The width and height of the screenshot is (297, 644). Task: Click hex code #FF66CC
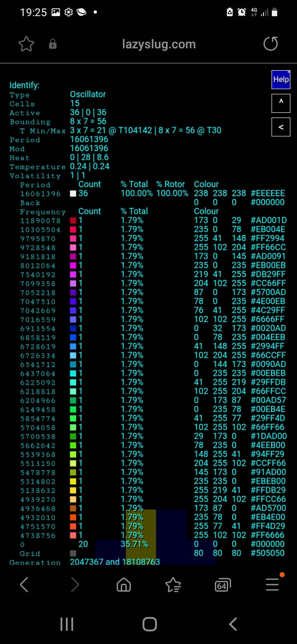click(268, 247)
